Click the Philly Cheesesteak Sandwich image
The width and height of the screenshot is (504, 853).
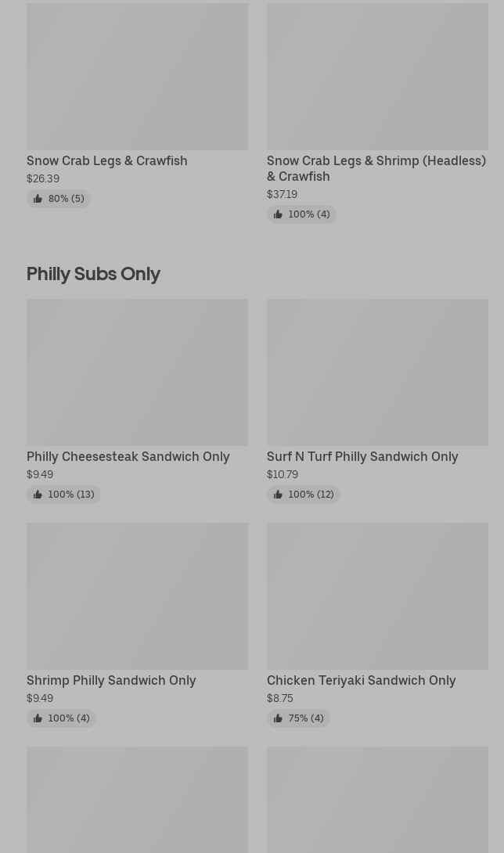click(x=137, y=373)
